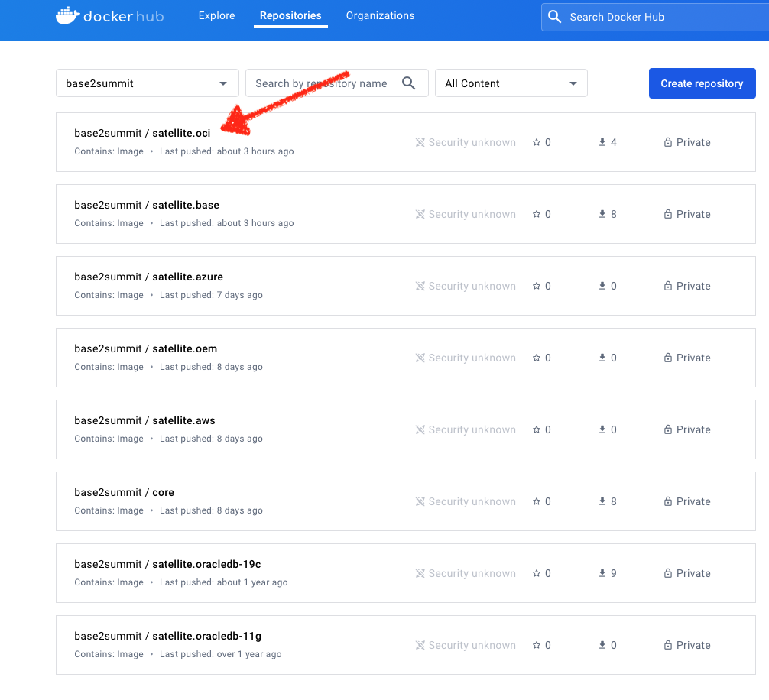Click the star icon for satellite.oci
Viewport: 769px width, 700px height.
537,142
